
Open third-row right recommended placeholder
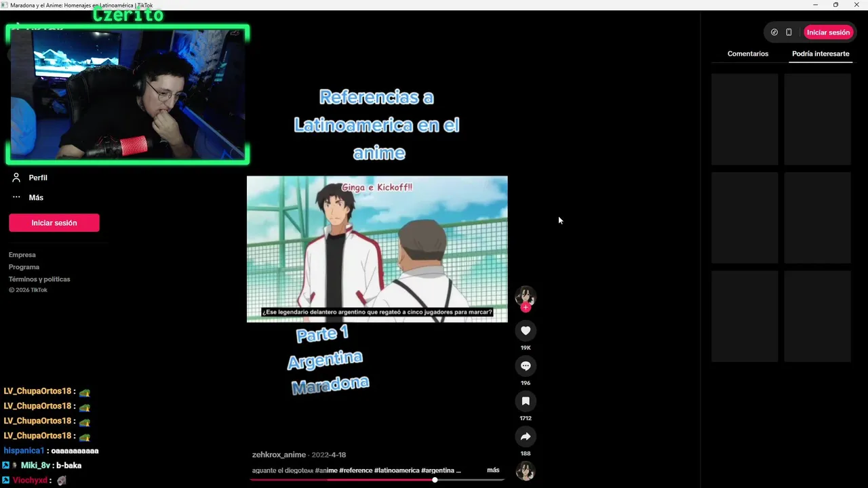pyautogui.click(x=817, y=317)
